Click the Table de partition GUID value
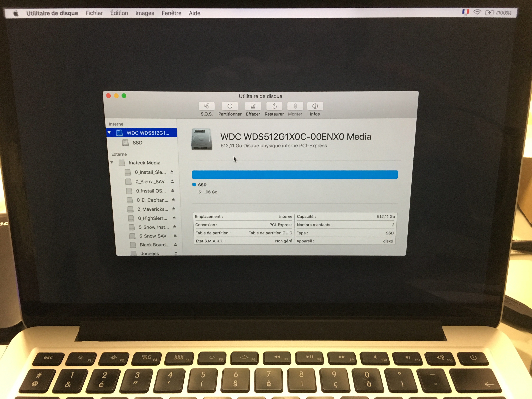This screenshot has height=399, width=532. pos(270,233)
